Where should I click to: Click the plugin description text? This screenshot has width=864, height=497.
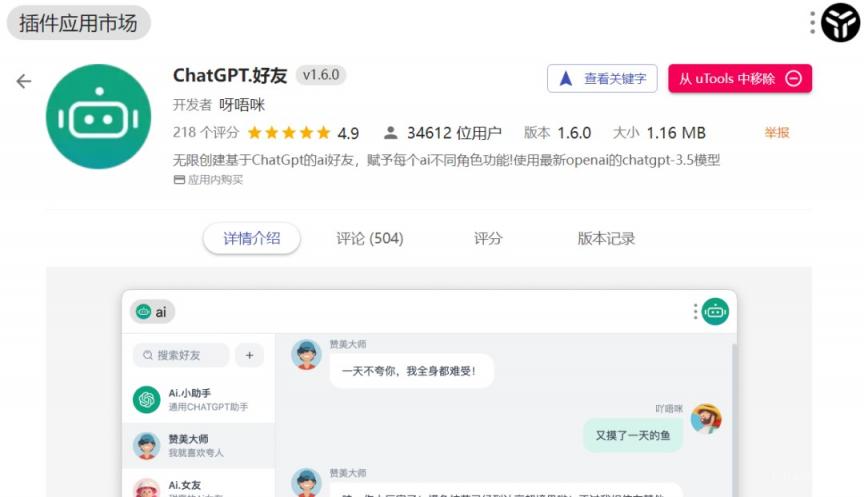click(446, 160)
